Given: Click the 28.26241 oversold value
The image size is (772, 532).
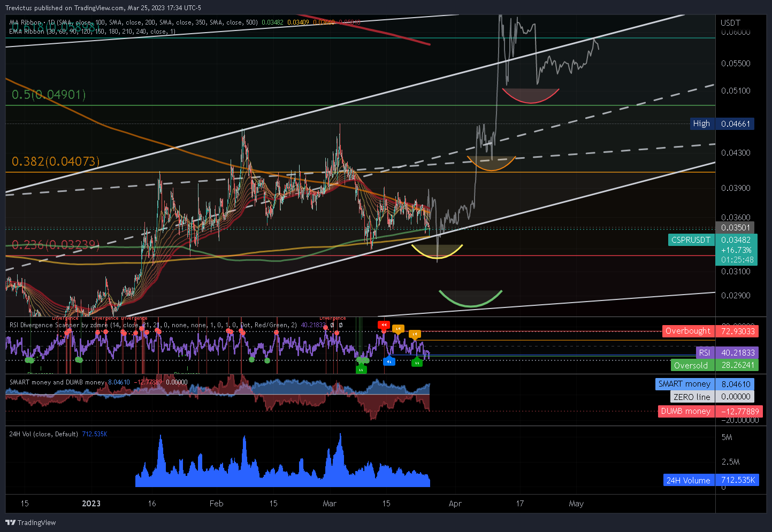Looking at the screenshot, I should coord(738,365).
